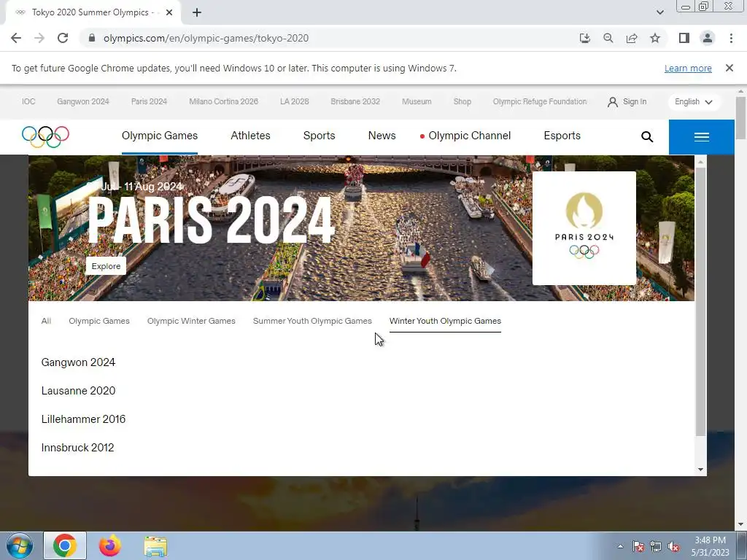Screen dimensions: 747x560
Task: Click the page vertical scrollbar thumb
Action: [740, 117]
